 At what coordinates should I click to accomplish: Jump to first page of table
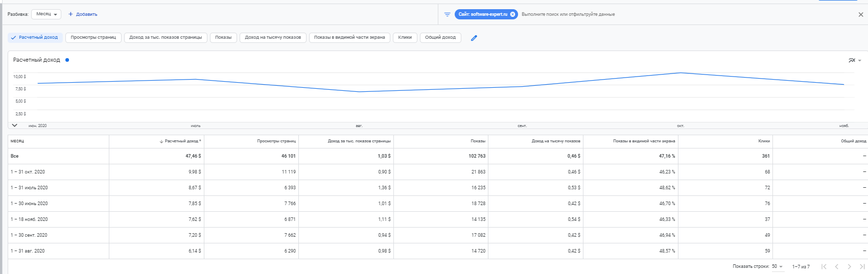tap(824, 266)
